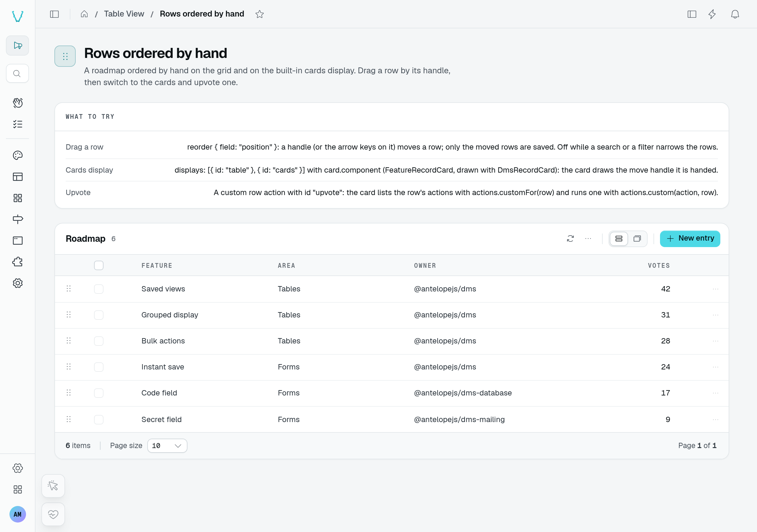Viewport: 757px width, 532px height.
Task: Refresh the Roadmap table
Action: point(570,239)
